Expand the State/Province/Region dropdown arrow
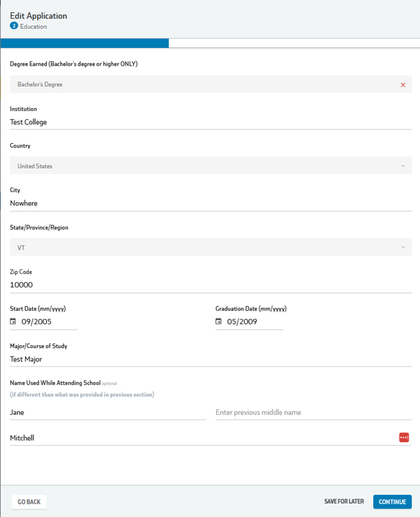 (x=403, y=247)
